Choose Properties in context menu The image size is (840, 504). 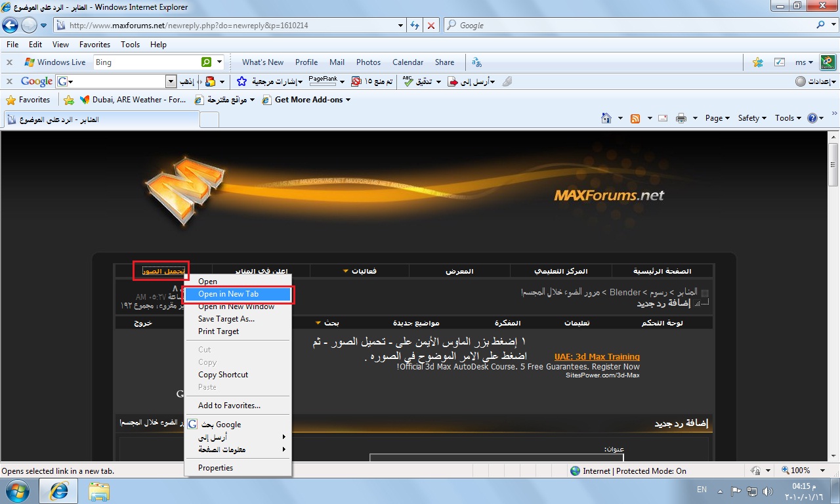(237, 468)
